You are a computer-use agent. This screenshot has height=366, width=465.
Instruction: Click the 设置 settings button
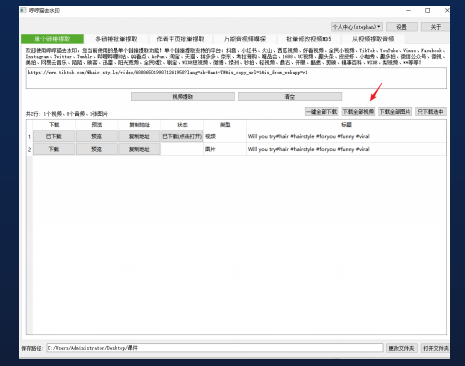coord(401,27)
